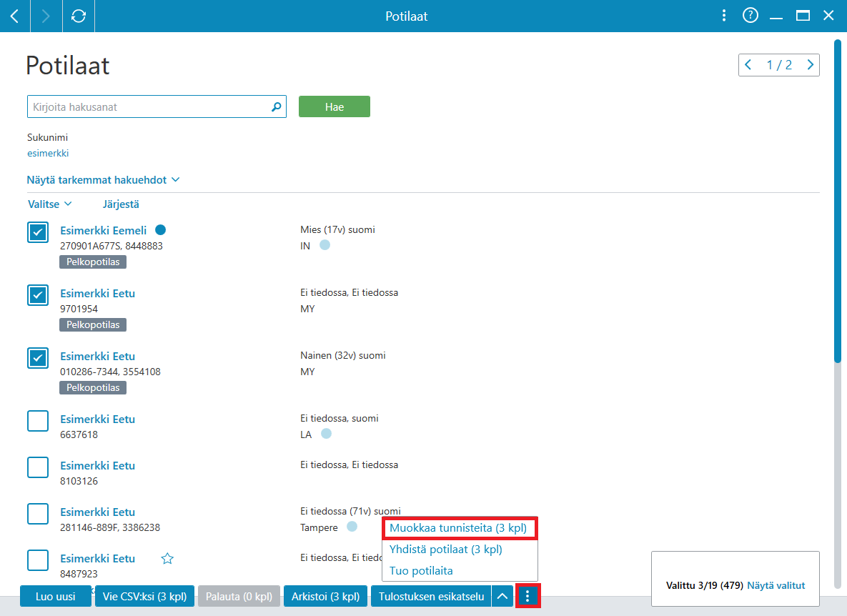Viewport: 847px width, 616px height.
Task: Open the Järjestä sorting options
Action: 121,204
